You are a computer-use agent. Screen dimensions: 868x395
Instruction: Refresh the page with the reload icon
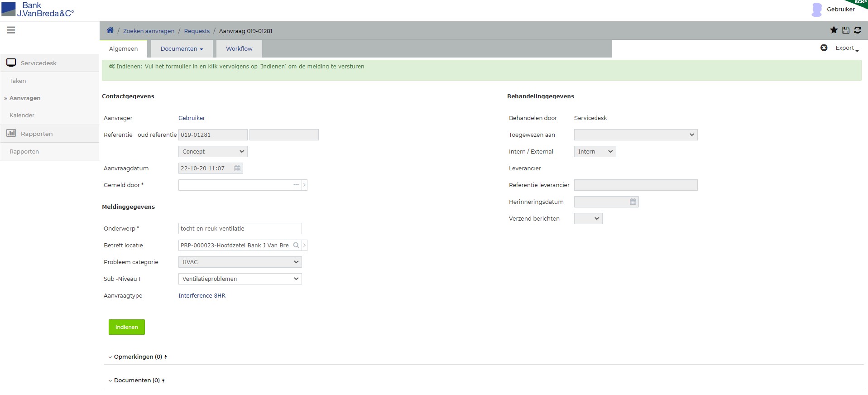(858, 30)
